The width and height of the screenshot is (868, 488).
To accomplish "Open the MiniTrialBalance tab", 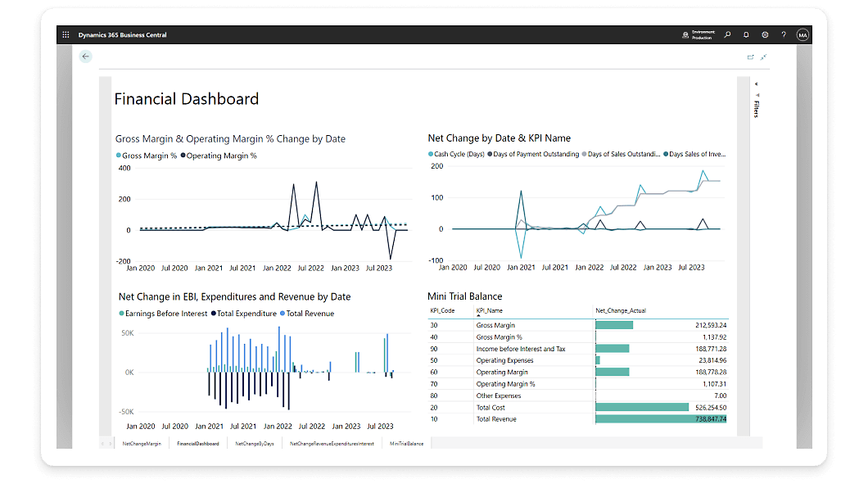I will (406, 443).
